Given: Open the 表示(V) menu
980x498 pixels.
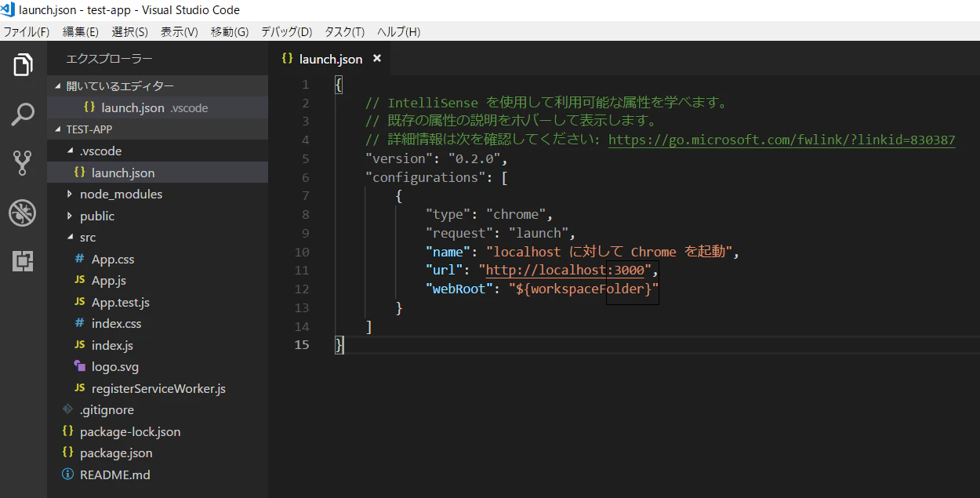Looking at the screenshot, I should coord(180,32).
